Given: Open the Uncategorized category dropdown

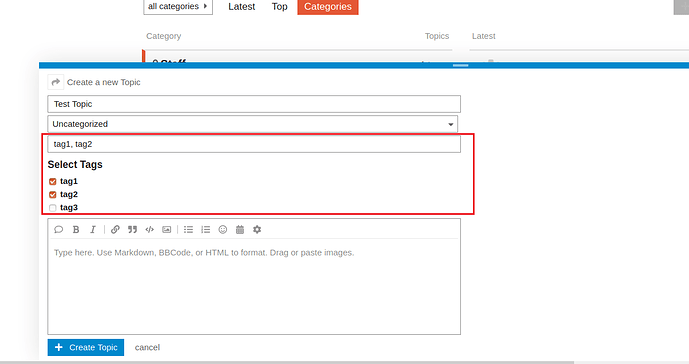Looking at the screenshot, I should tap(253, 124).
